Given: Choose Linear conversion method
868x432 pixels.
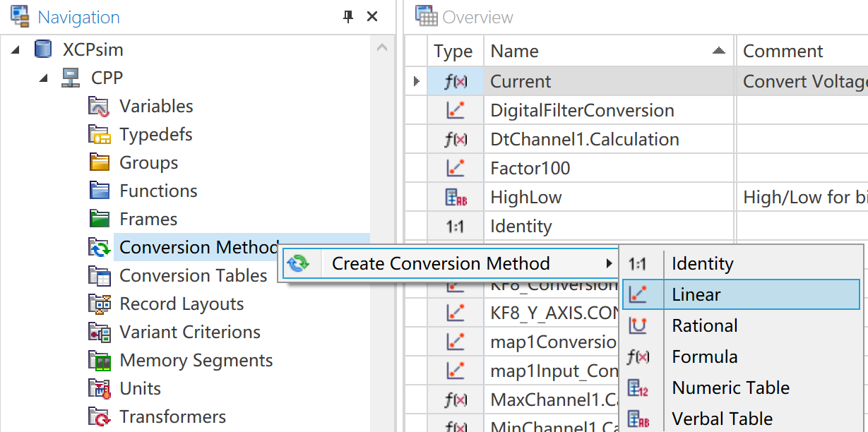Looking at the screenshot, I should [x=741, y=295].
